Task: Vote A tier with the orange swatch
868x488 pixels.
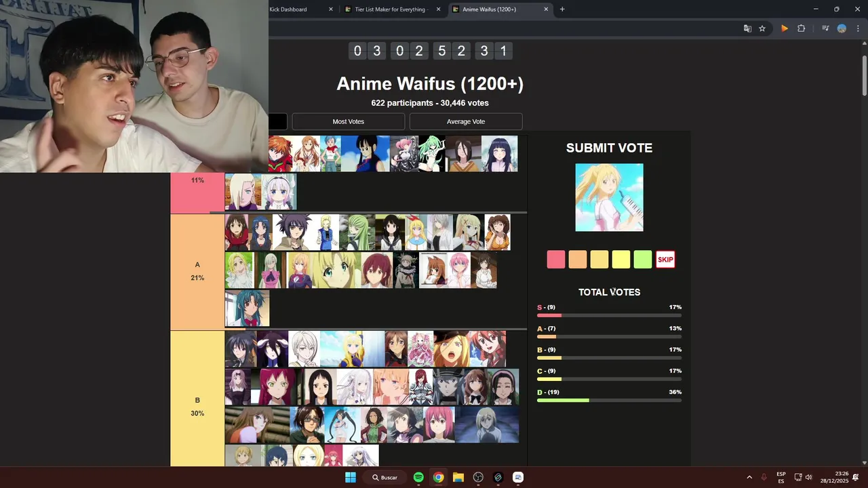Action: click(x=578, y=260)
